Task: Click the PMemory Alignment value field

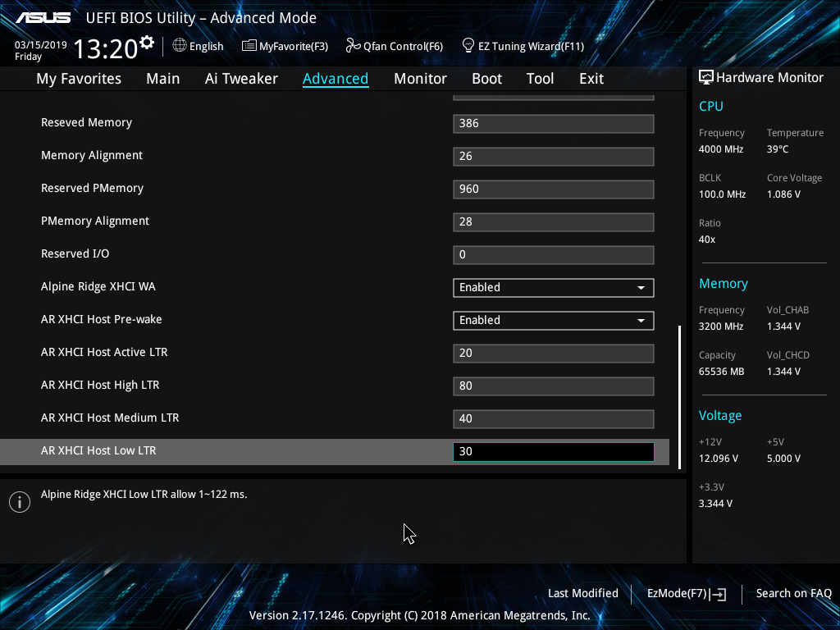Action: 554,221
